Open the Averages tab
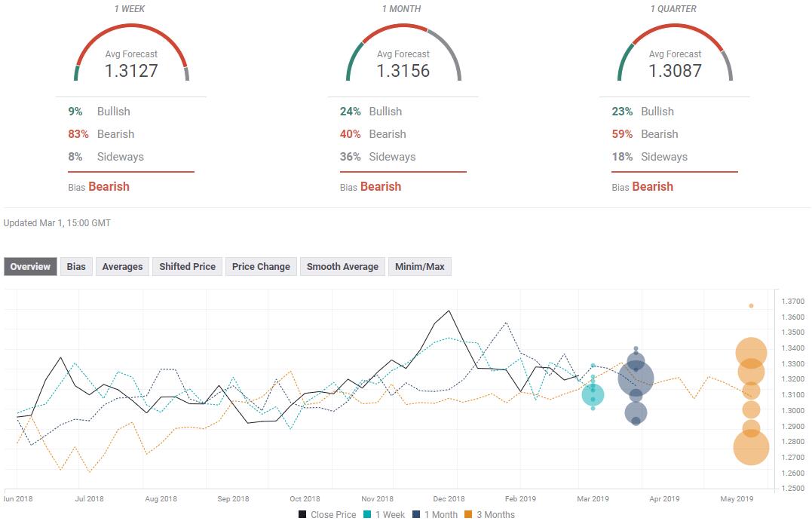This screenshot has height=524, width=812. (122, 267)
